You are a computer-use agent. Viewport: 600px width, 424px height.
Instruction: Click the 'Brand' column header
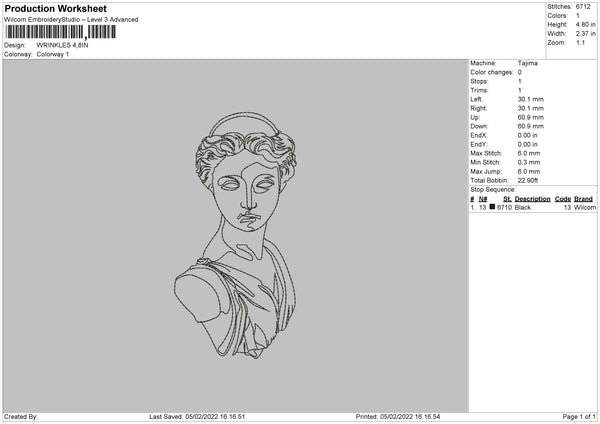(x=583, y=199)
